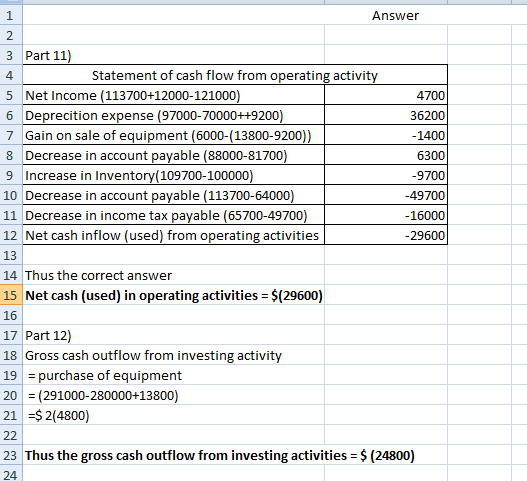Select row header 21

11,415
